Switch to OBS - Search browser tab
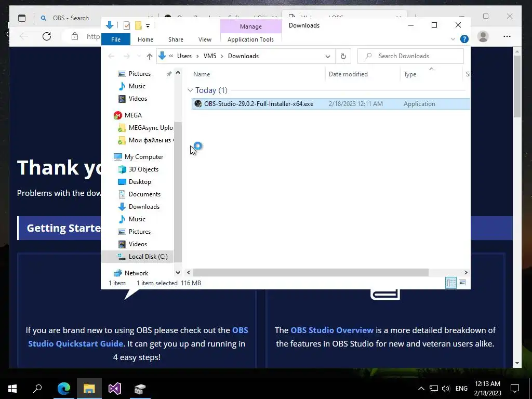 (71, 18)
